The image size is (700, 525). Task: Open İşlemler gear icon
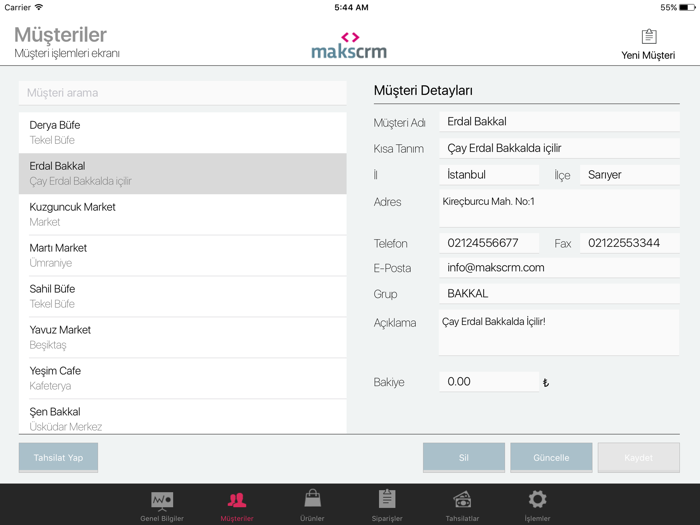tap(537, 499)
